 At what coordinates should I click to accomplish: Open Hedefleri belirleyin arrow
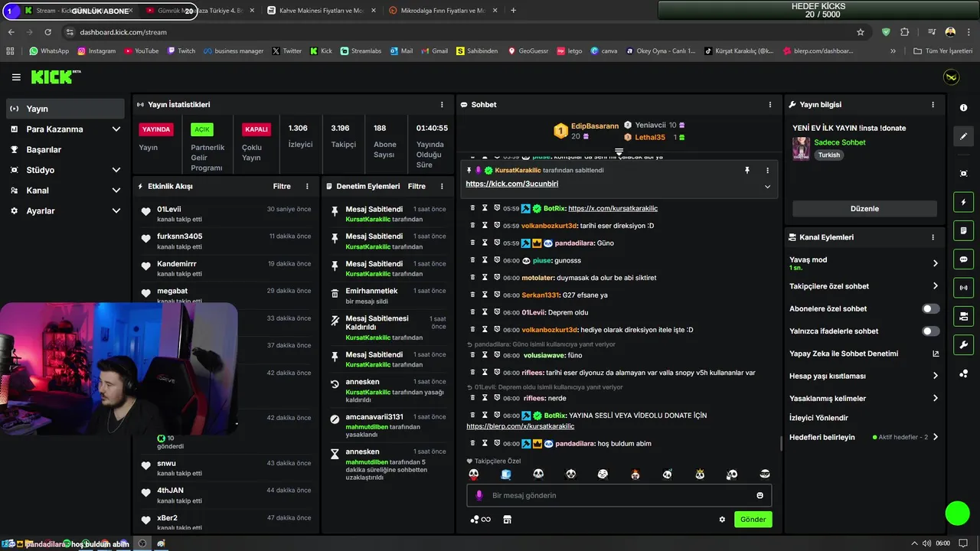pyautogui.click(x=935, y=437)
